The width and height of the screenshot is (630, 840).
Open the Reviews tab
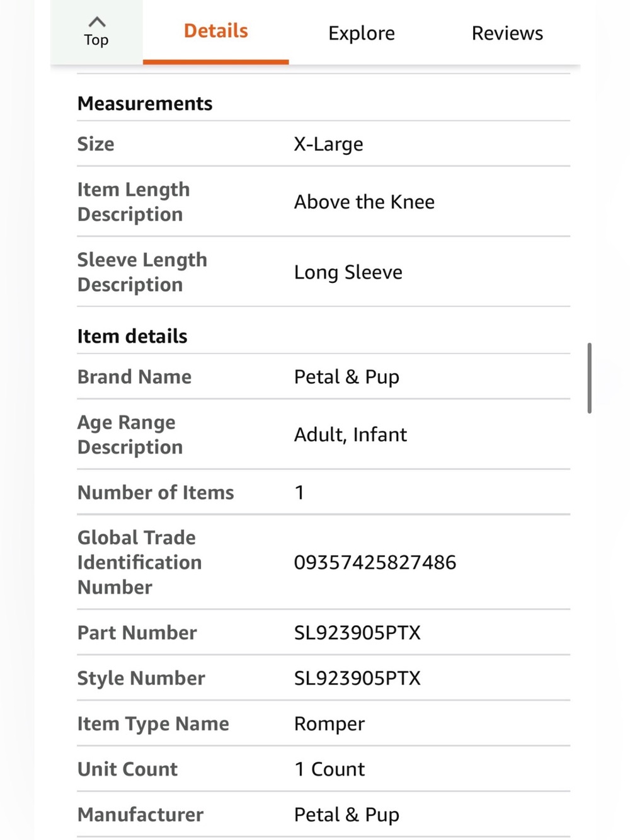(x=507, y=33)
